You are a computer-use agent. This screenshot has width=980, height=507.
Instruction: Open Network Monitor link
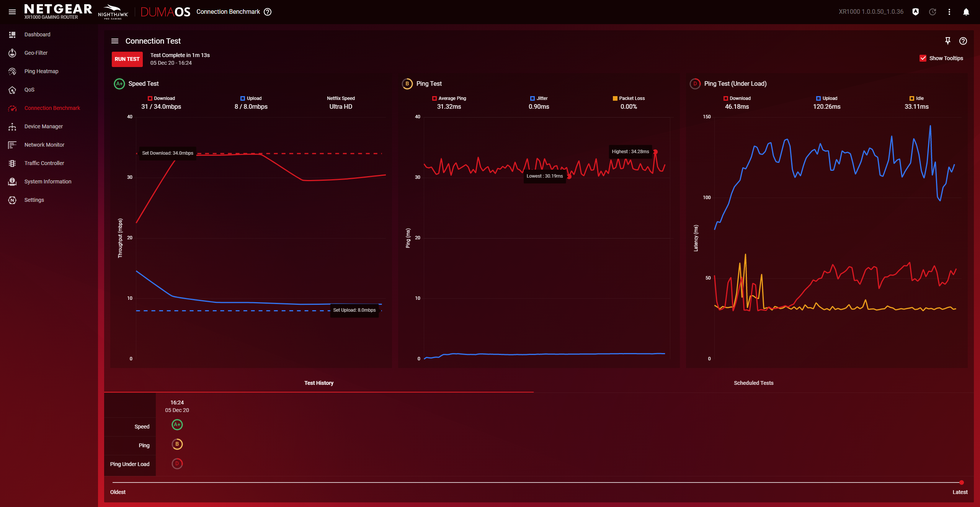44,145
